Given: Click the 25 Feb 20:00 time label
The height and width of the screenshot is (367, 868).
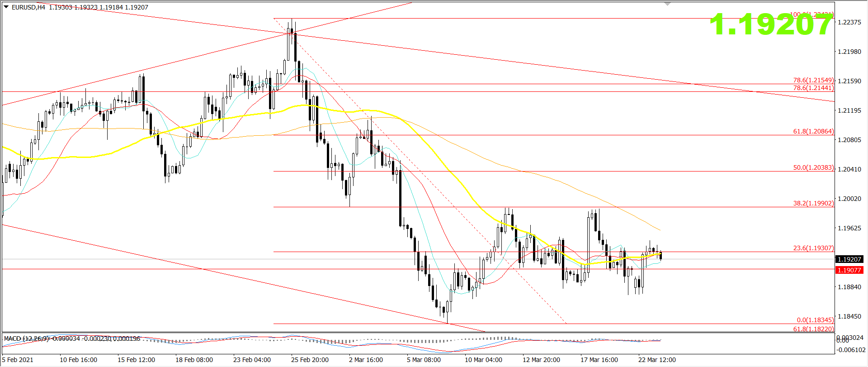Looking at the screenshot, I should pos(310,360).
